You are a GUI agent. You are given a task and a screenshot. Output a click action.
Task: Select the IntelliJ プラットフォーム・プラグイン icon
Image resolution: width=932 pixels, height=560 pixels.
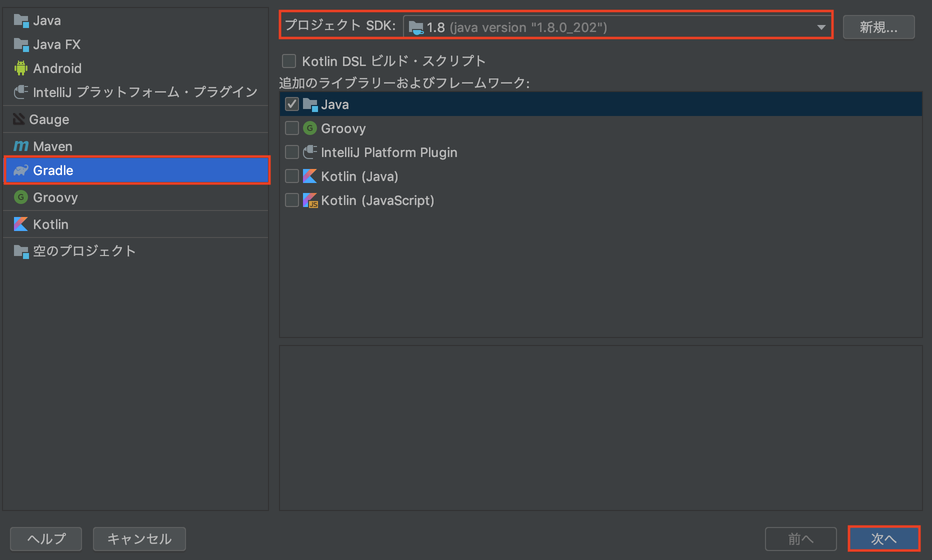(x=21, y=91)
